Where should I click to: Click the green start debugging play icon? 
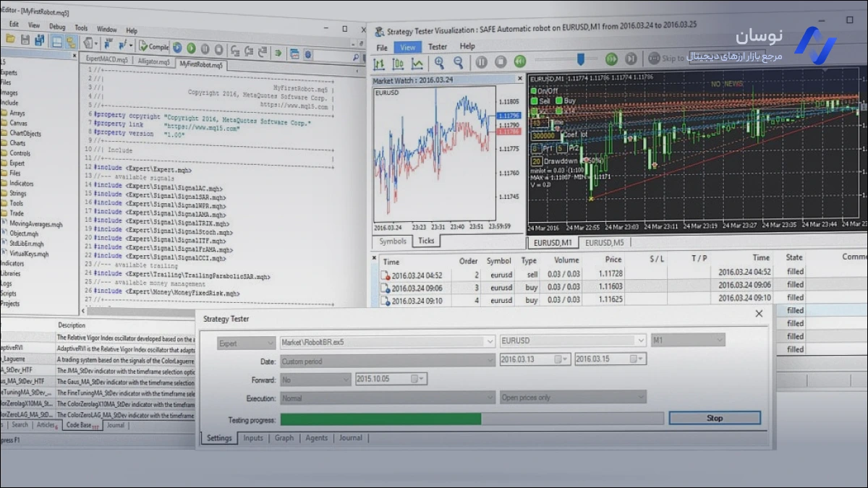(191, 48)
